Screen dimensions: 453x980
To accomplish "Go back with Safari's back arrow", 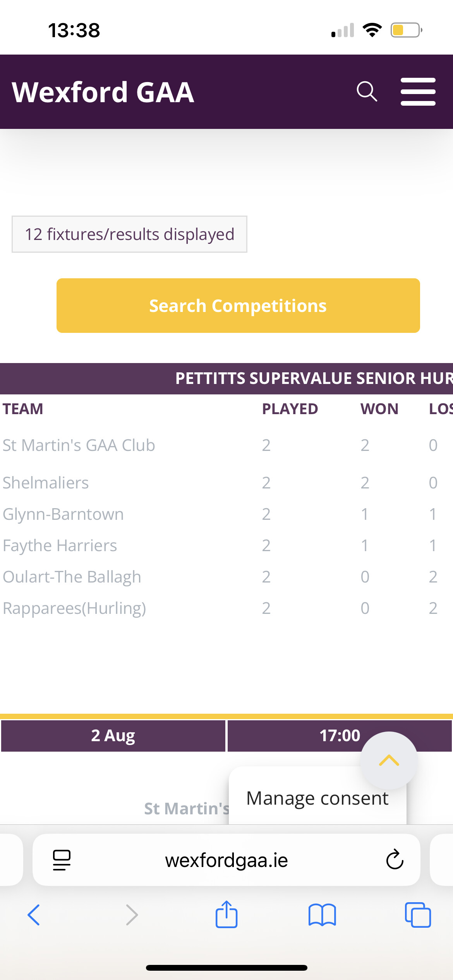I will pos(34,915).
